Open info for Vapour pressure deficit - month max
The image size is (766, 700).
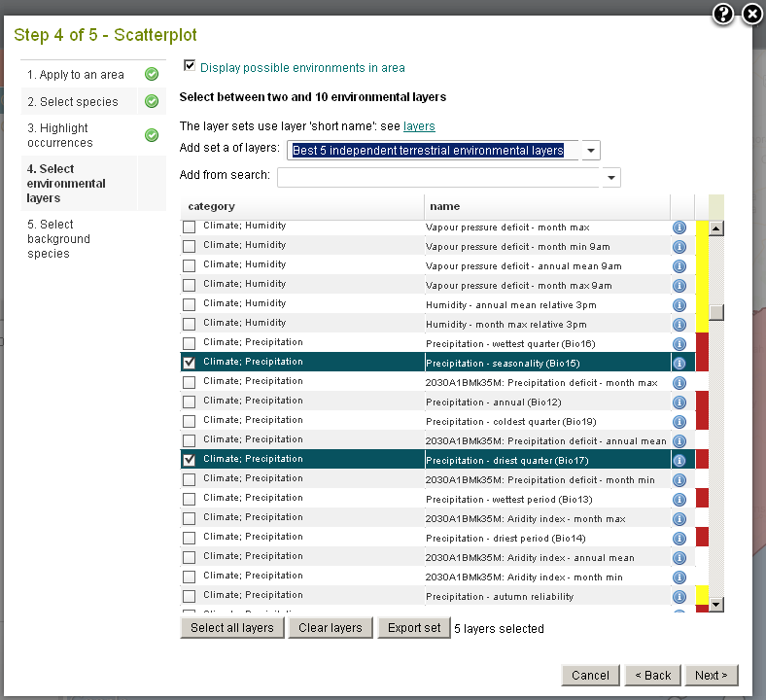pyautogui.click(x=679, y=227)
